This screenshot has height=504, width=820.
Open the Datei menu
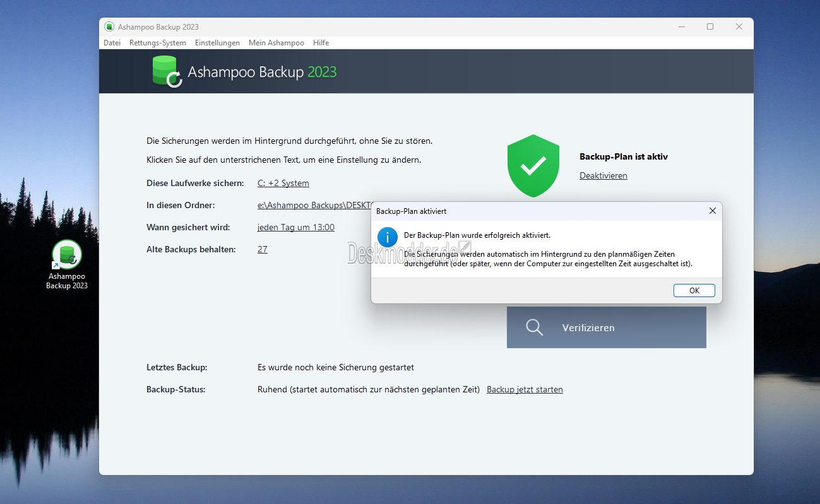pos(112,43)
